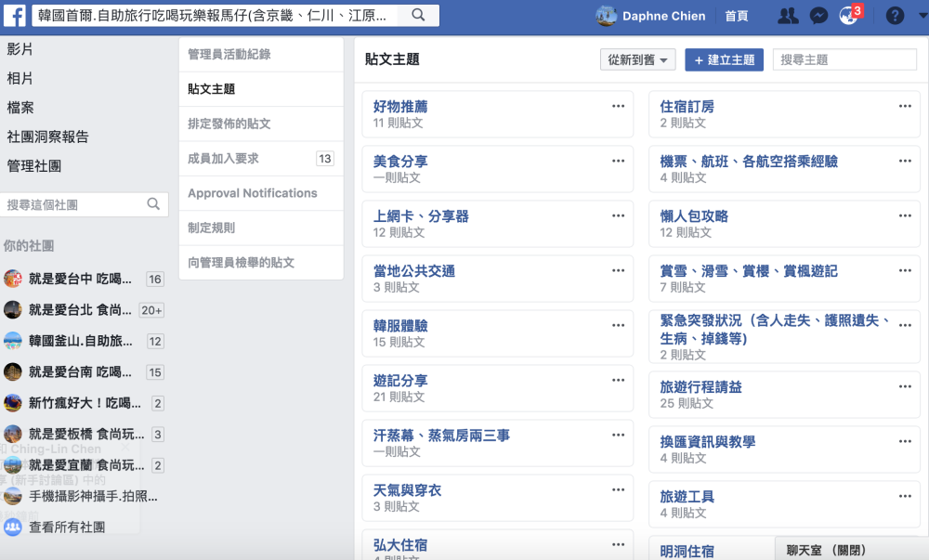This screenshot has height=560, width=929.
Task: Click Daphne Chien profile avatar
Action: point(606,16)
